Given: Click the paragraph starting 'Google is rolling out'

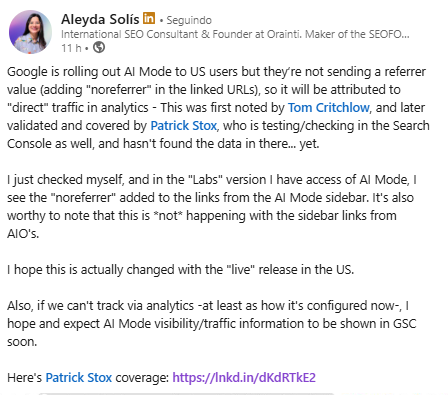Looking at the screenshot, I should coord(218,108).
